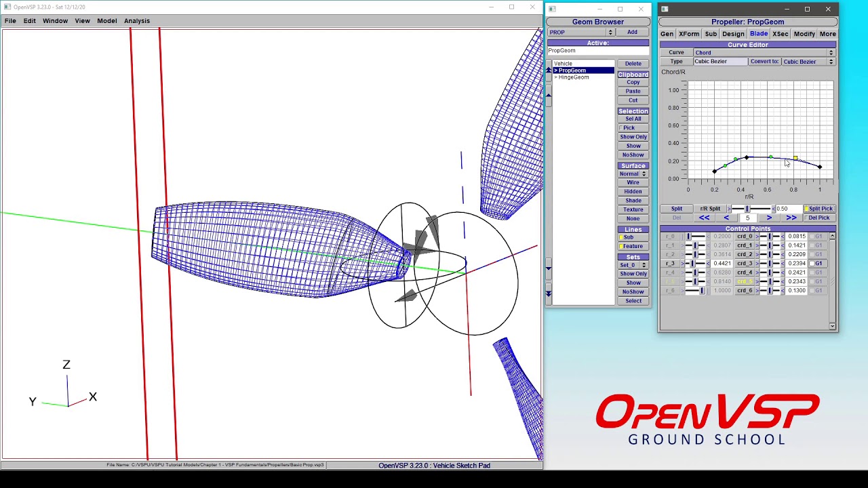
Task: Open the File menu
Action: [x=10, y=21]
